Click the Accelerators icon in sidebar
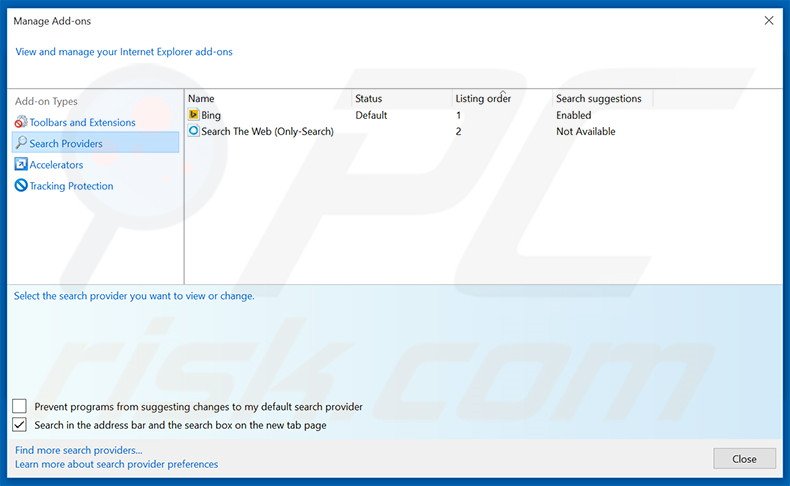 [x=21, y=165]
